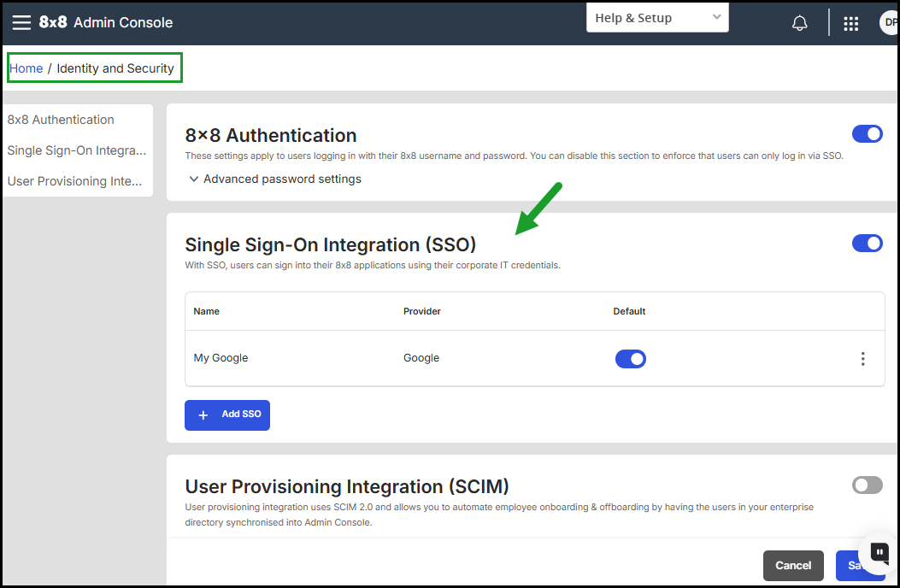This screenshot has width=900, height=588.
Task: Click the Provider column header
Action: 422,311
